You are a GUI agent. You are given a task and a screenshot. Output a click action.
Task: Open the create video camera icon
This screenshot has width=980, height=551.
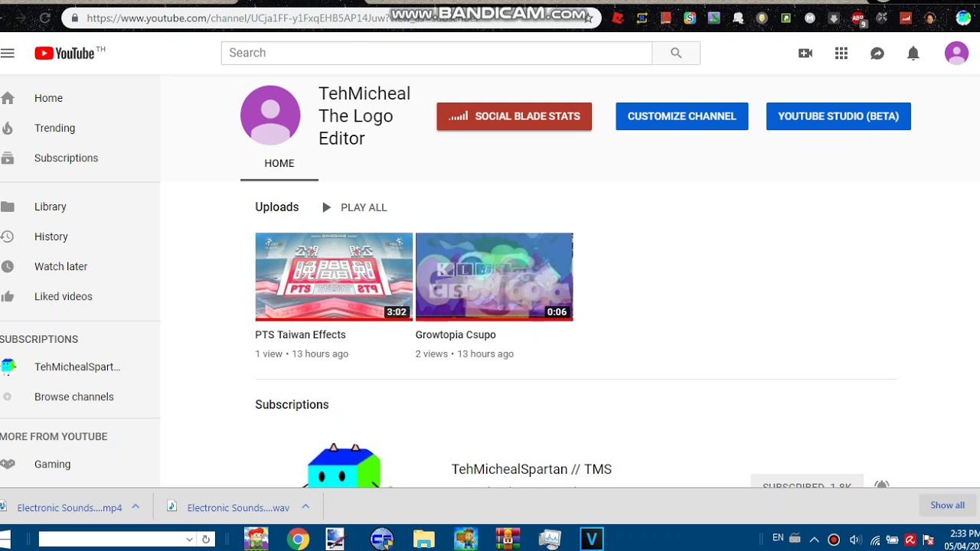tap(805, 53)
